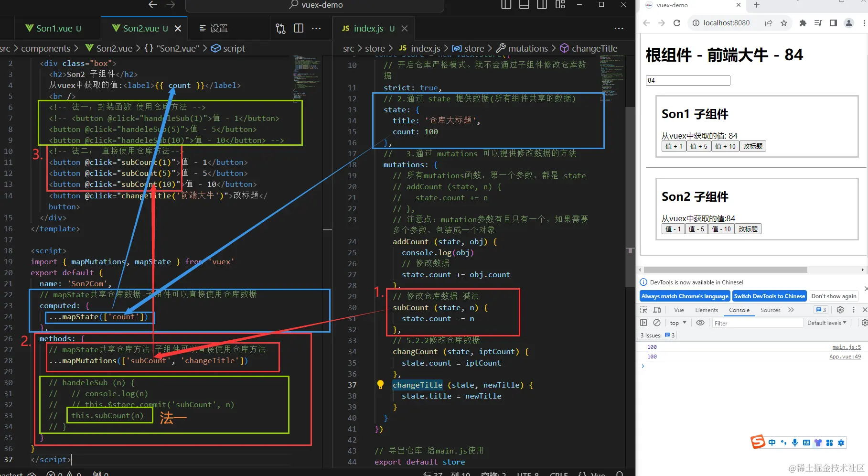Screen dimensions: 868x476
Task: Close the Son2.vue tab
Action: tap(178, 29)
